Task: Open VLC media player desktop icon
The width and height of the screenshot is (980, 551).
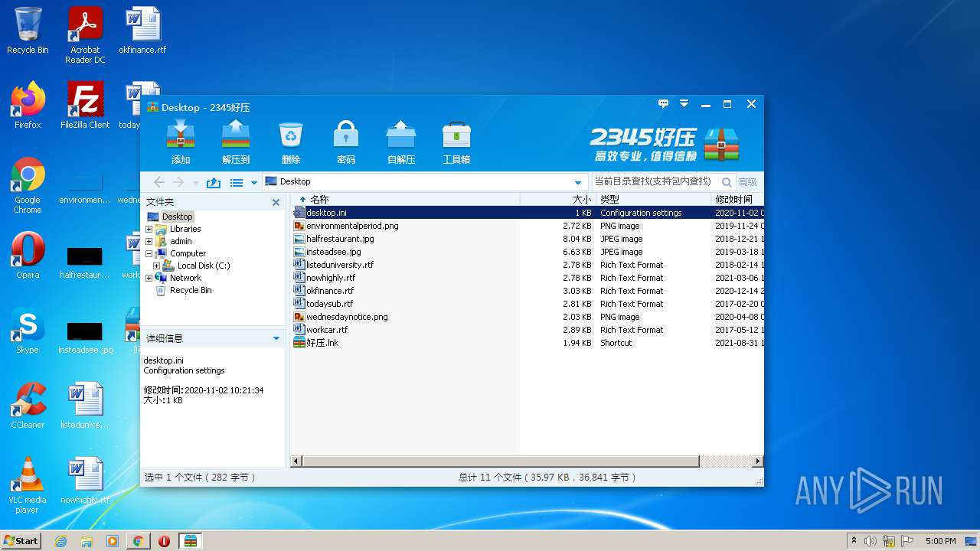Action: click(x=28, y=485)
